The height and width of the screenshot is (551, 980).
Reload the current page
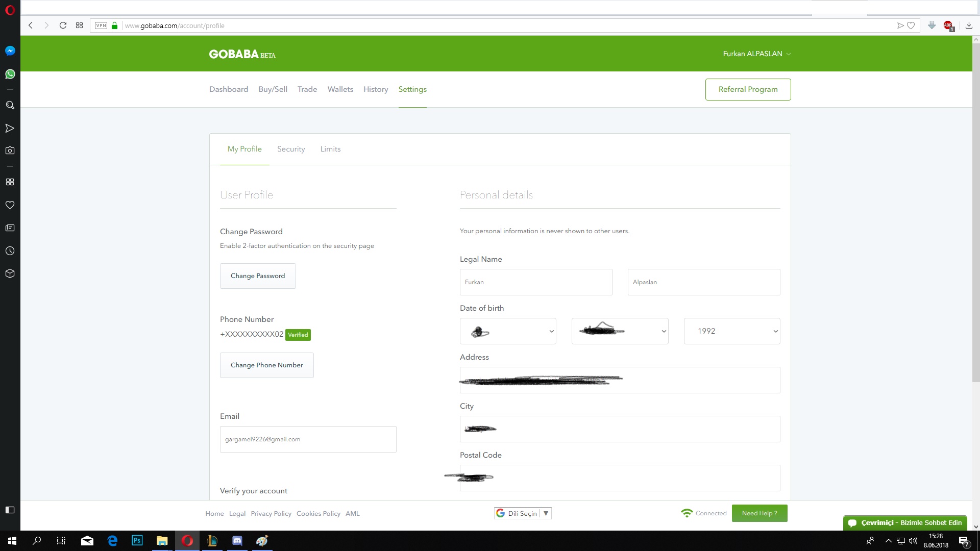[x=63, y=26]
